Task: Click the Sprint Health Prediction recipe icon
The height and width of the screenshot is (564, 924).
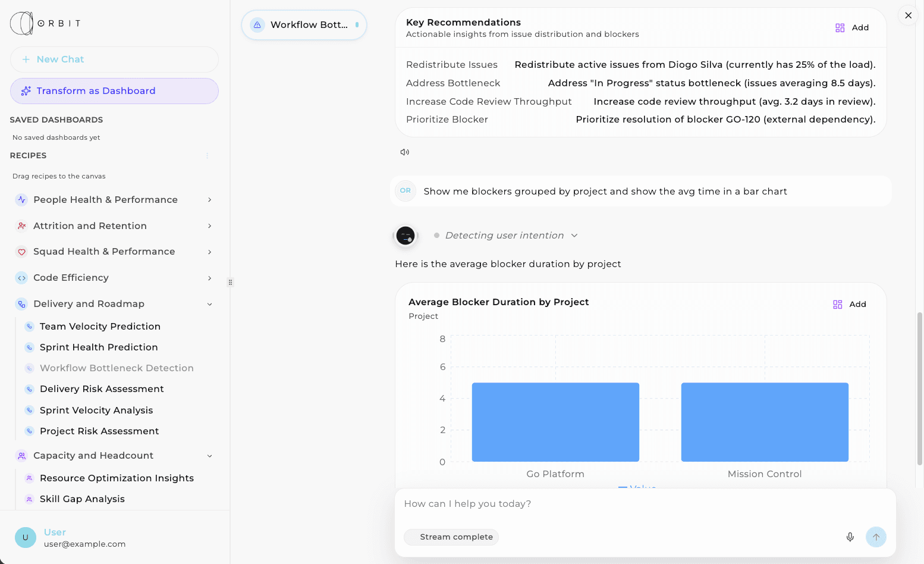Action: (29, 347)
